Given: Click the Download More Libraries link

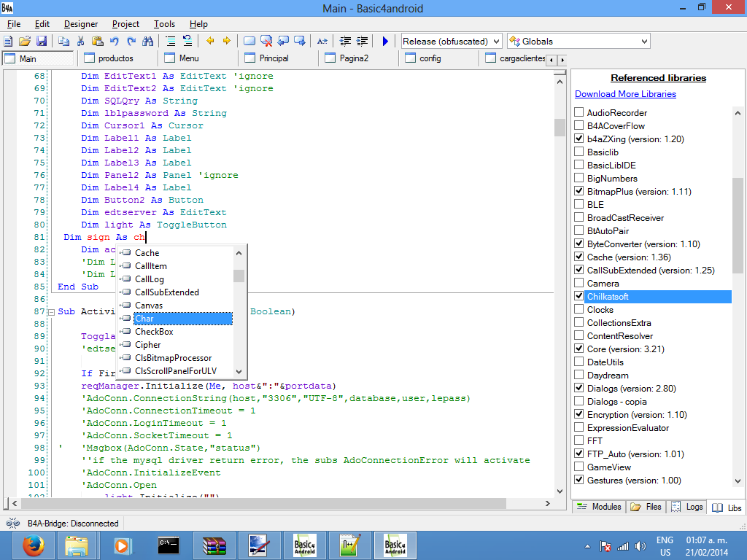Looking at the screenshot, I should (x=625, y=94).
